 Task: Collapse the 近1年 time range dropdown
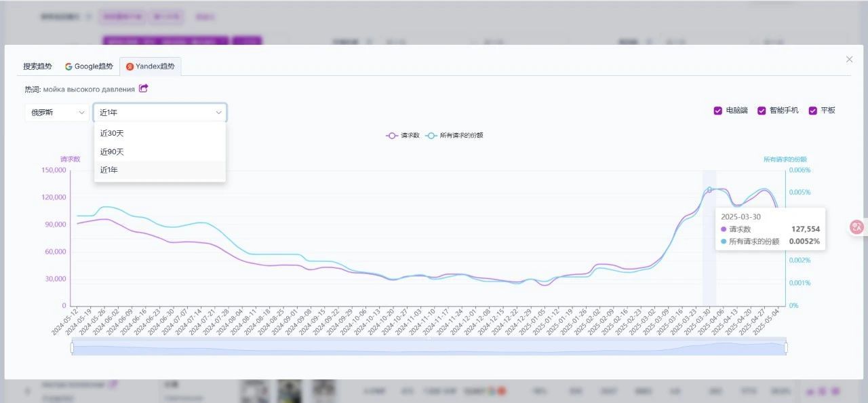click(x=160, y=113)
